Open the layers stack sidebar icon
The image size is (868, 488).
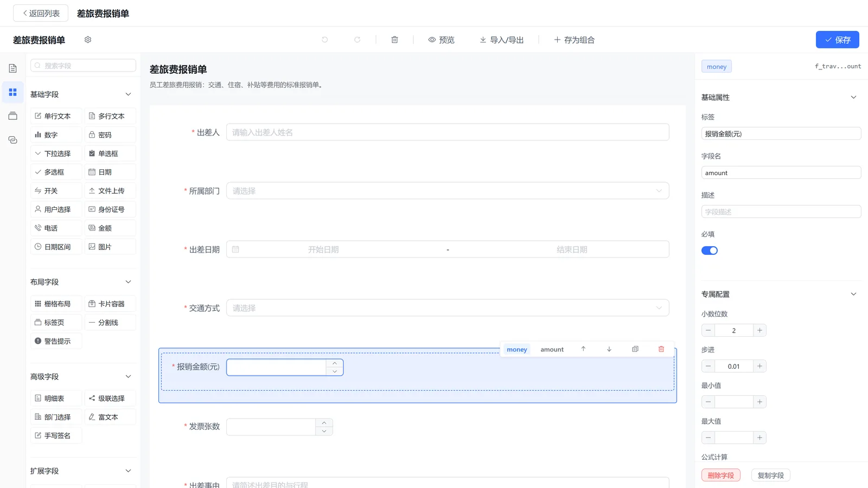point(13,116)
